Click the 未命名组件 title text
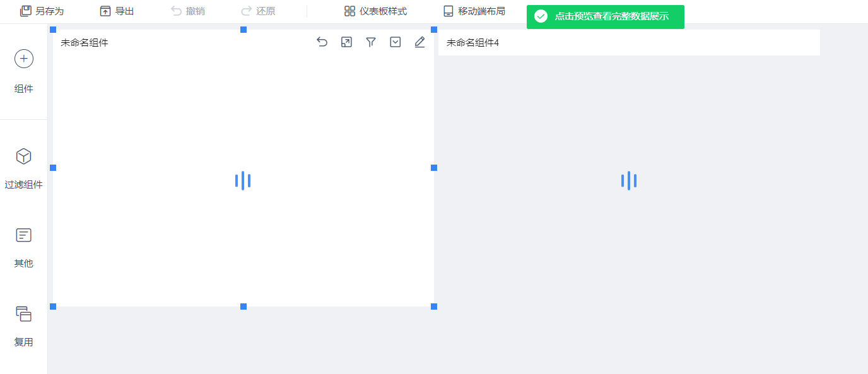Screen dimensions: 868x374 [85, 43]
